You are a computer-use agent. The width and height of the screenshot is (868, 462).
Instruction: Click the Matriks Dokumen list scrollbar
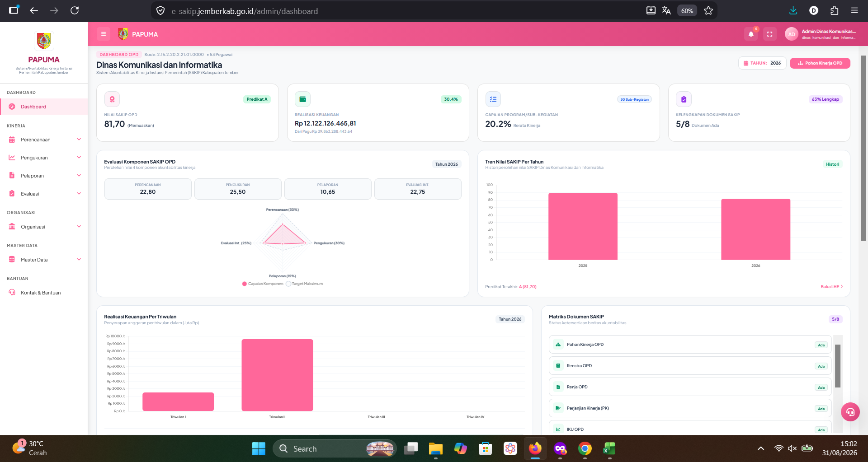pos(838,366)
